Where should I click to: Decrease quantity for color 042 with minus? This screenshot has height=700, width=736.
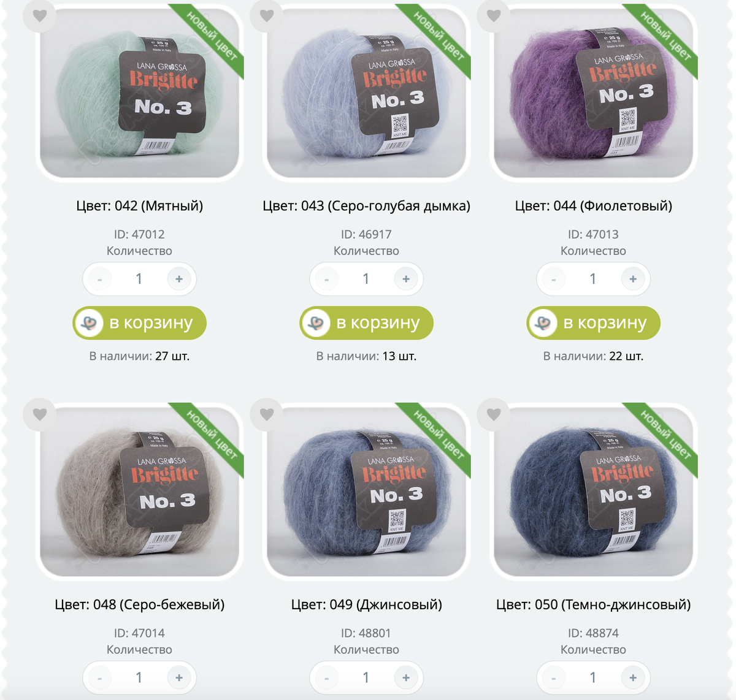[x=99, y=280]
